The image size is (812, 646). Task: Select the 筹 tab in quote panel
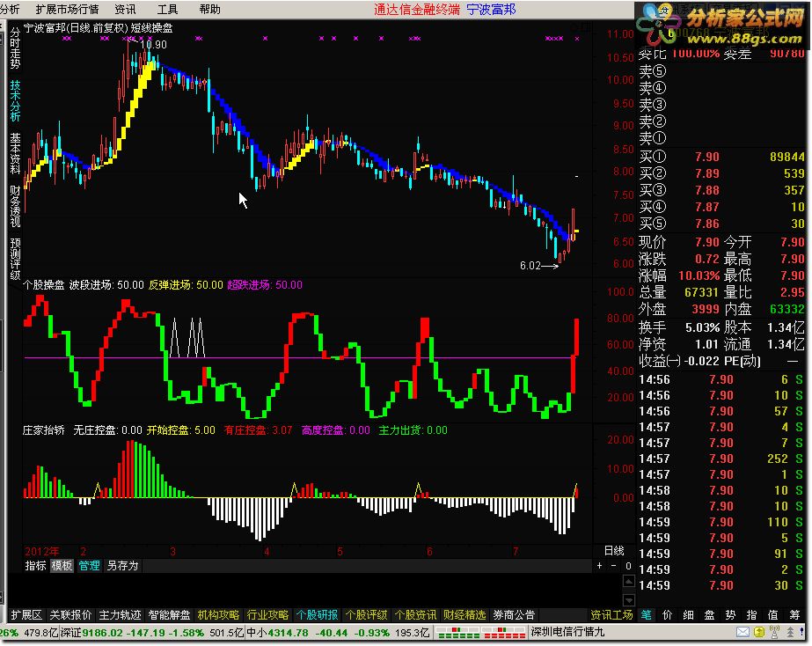pos(795,615)
